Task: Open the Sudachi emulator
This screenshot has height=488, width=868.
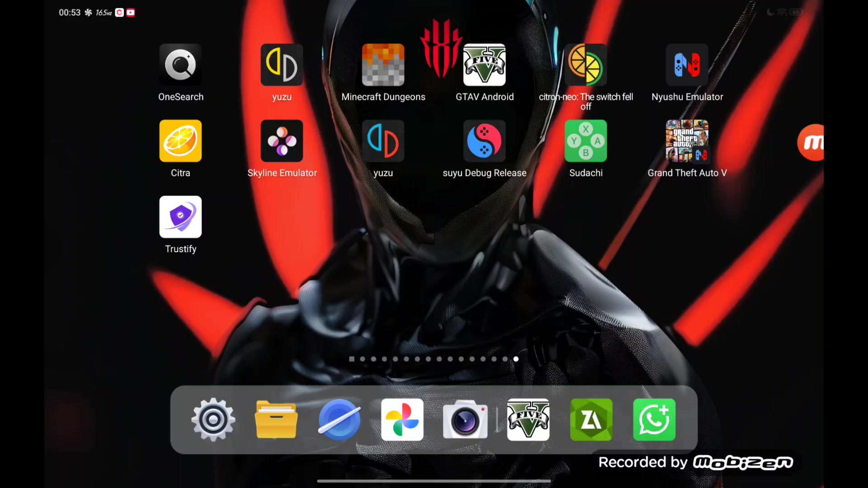Action: pos(585,141)
